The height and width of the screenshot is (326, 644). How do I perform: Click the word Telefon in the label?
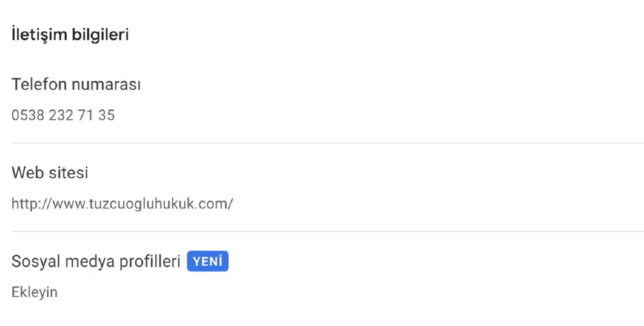click(39, 84)
